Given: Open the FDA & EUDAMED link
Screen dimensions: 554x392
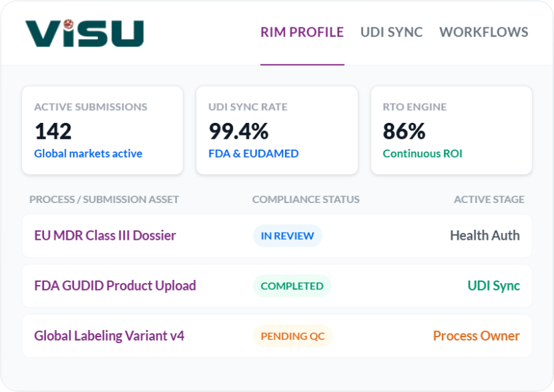Looking at the screenshot, I should tap(254, 154).
